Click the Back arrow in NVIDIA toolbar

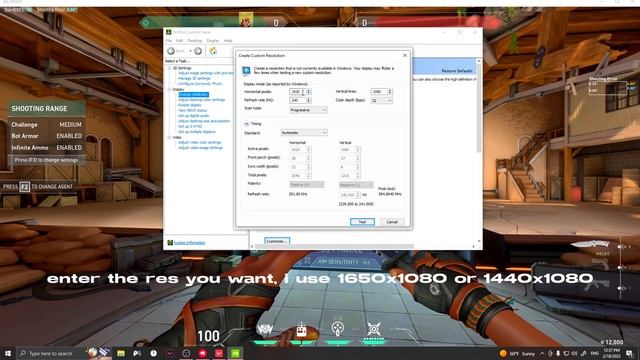(171, 51)
